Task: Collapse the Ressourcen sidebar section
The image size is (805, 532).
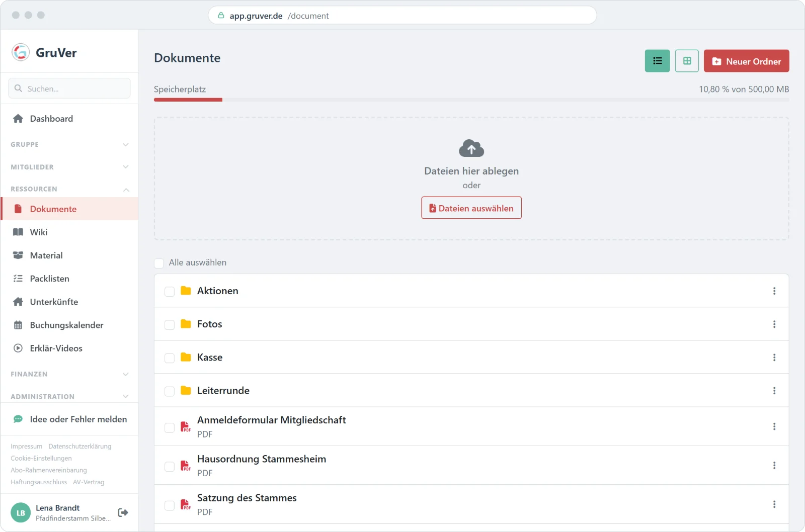Action: coord(69,189)
